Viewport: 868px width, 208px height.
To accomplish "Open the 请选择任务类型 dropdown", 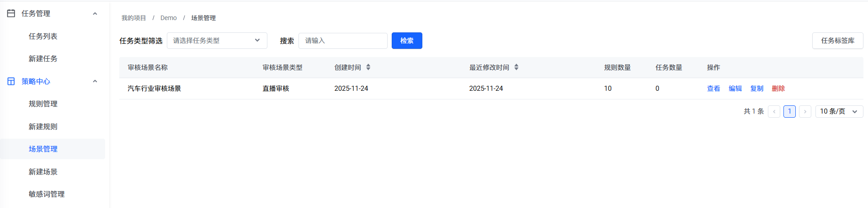I will point(217,41).
